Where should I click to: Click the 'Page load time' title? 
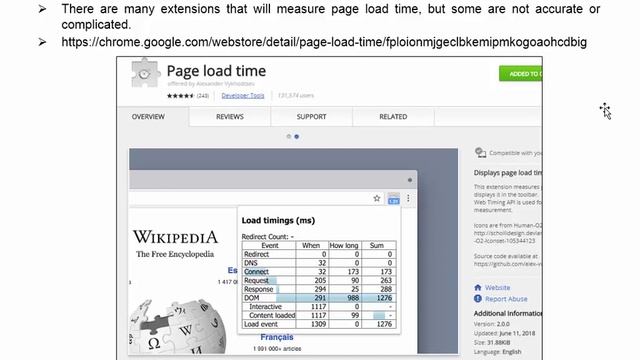216,71
